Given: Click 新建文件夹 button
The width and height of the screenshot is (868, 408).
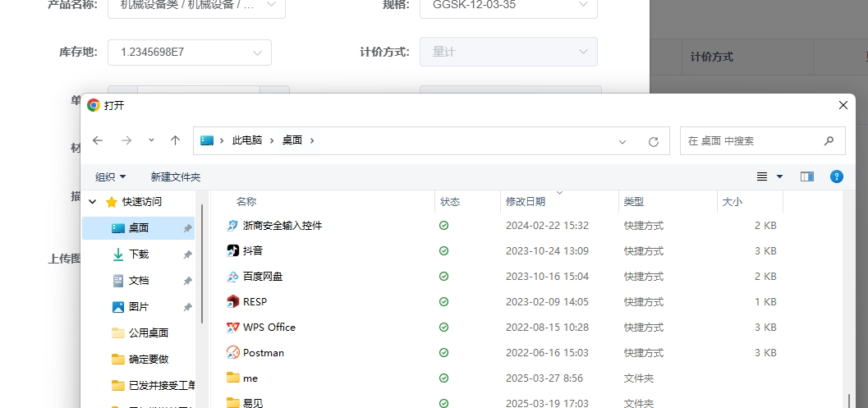Looking at the screenshot, I should point(176,176).
